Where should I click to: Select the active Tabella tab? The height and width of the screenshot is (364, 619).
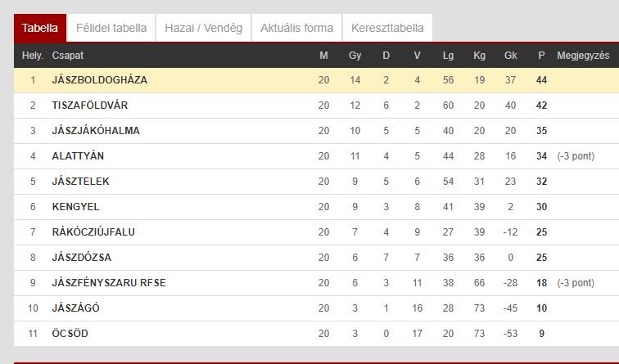click(x=40, y=28)
